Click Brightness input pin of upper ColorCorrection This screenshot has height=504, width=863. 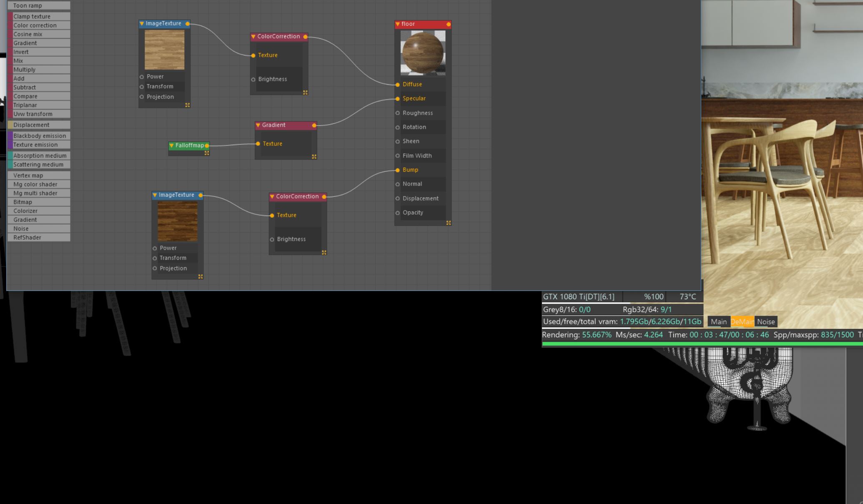pos(253,79)
